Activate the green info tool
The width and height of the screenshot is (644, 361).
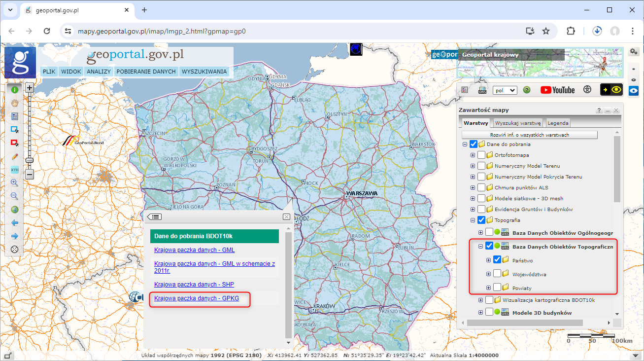(x=15, y=90)
